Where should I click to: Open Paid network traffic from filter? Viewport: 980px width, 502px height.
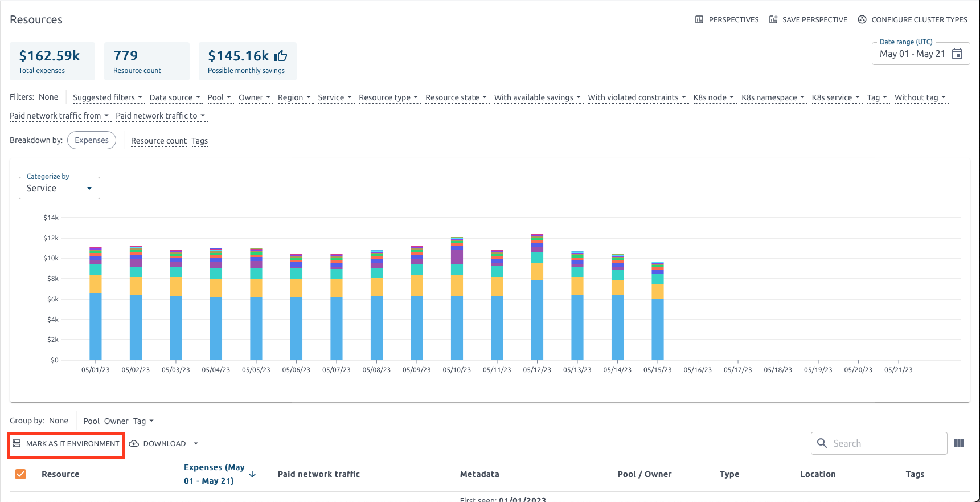(x=59, y=116)
